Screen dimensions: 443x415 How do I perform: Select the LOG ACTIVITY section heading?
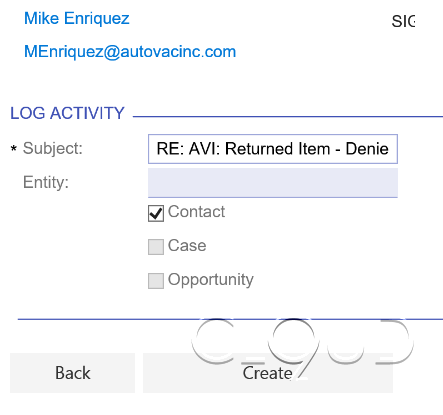point(67,113)
